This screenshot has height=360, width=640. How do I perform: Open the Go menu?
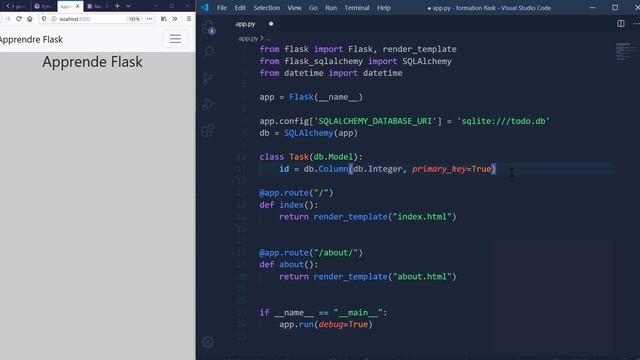point(313,8)
